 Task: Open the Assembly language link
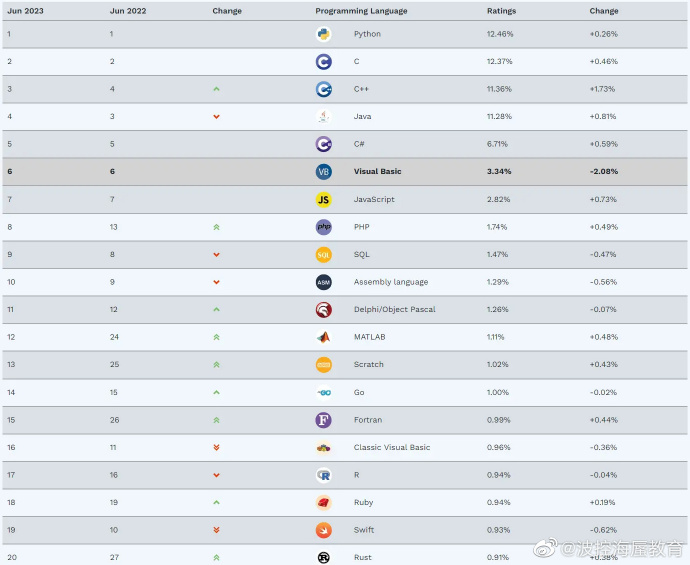point(391,282)
